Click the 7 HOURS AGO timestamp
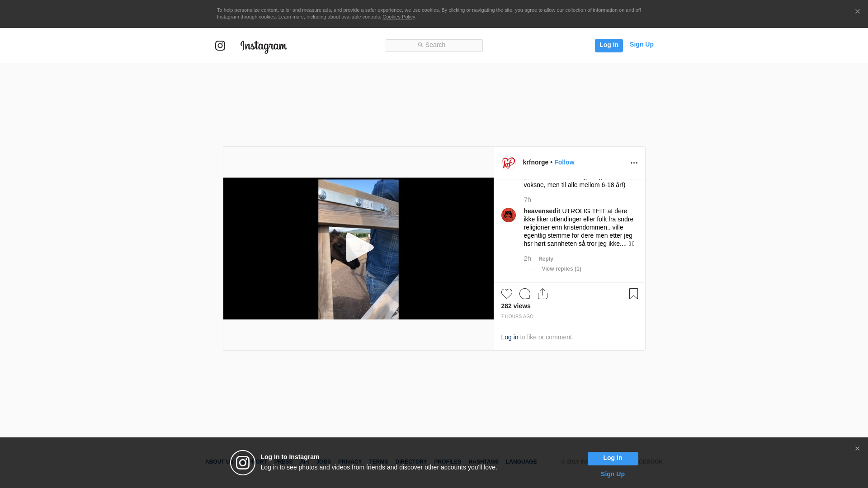Image resolution: width=868 pixels, height=488 pixels. pyautogui.click(x=517, y=317)
